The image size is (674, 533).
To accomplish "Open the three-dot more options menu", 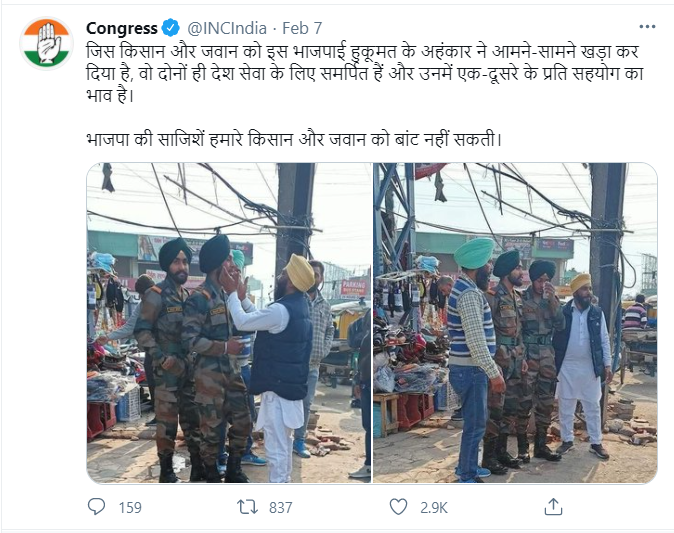I will (x=647, y=27).
